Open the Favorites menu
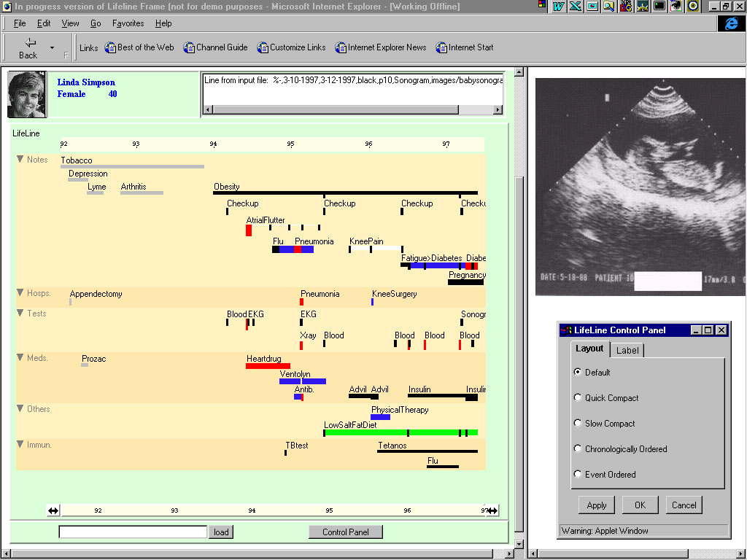This screenshot has height=560, width=747. (x=128, y=23)
